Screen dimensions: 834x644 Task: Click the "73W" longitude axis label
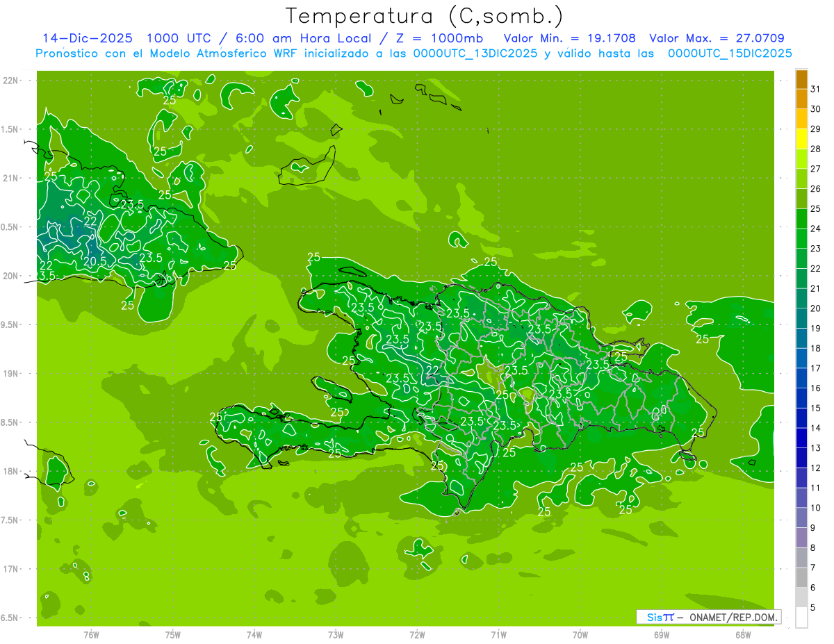(336, 634)
